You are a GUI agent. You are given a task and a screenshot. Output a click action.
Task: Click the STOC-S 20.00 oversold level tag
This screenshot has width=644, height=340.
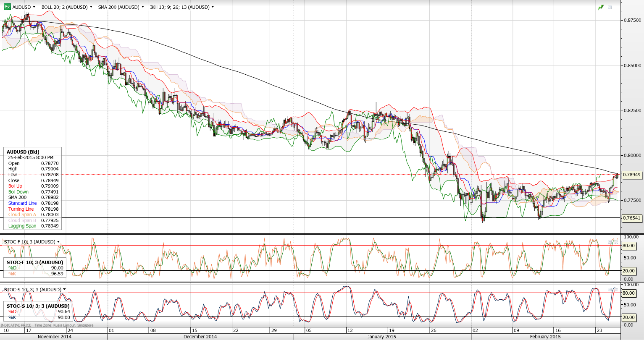[628, 317]
